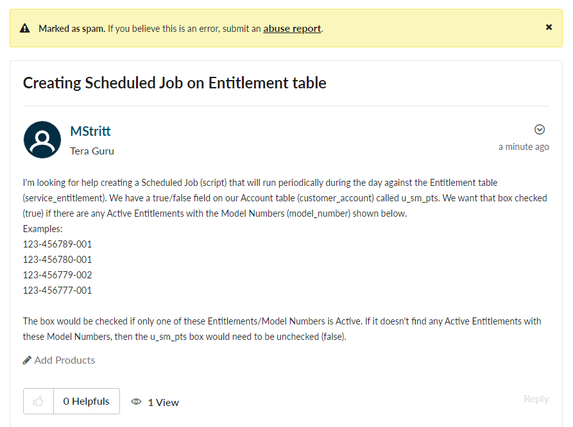Open the abuse report link

point(292,29)
